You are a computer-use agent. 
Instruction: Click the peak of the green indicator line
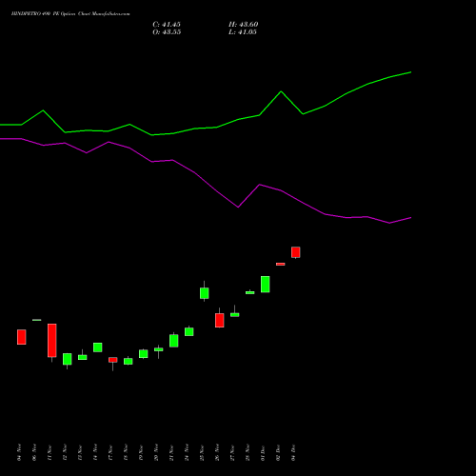(x=410, y=72)
